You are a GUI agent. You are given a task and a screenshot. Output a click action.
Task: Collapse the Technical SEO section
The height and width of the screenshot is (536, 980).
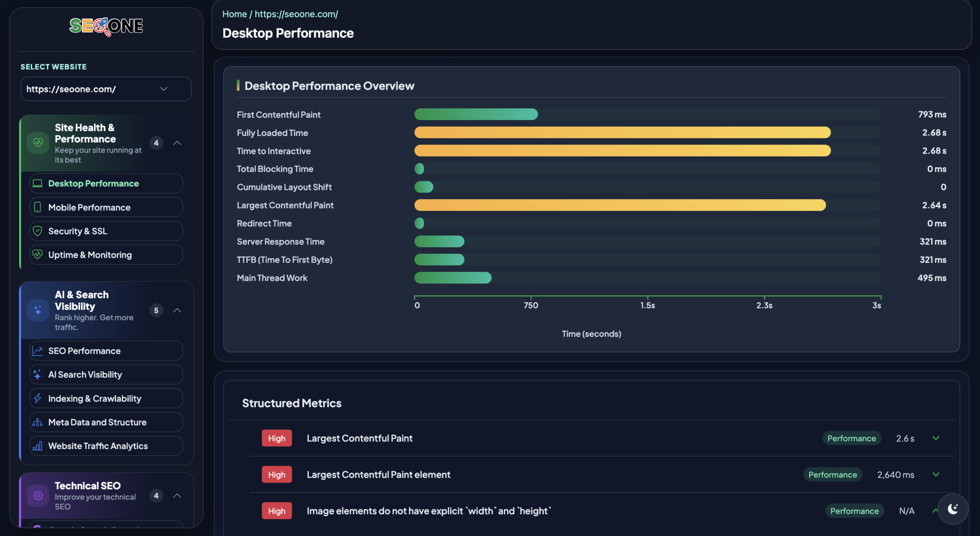click(177, 496)
